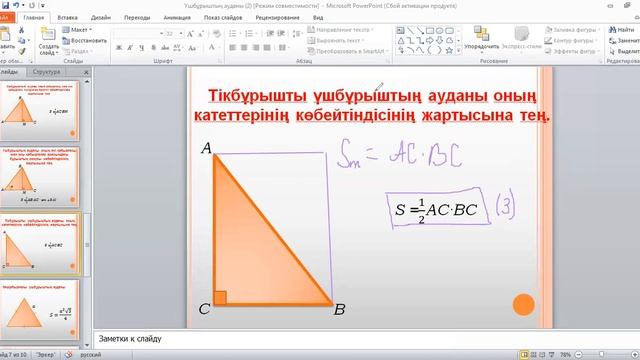
Task: Click the notes field 'Заметки к слайду'
Action: (x=366, y=339)
